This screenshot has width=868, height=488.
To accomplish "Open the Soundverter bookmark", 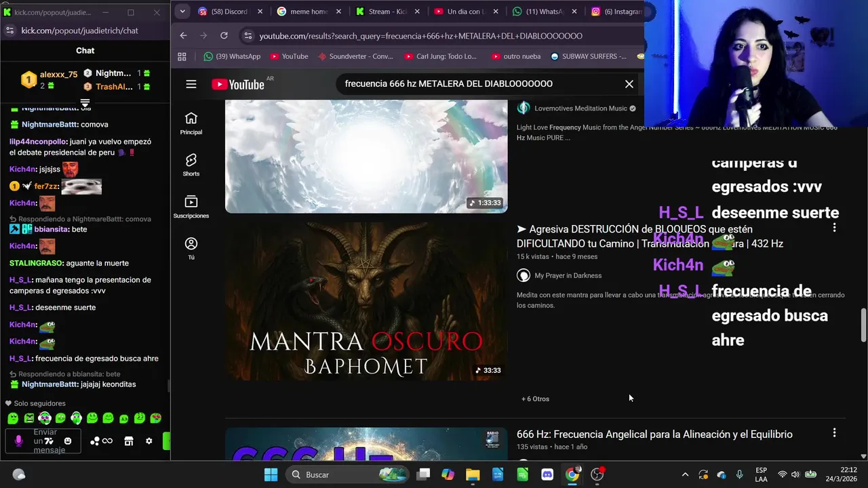I will [355, 56].
